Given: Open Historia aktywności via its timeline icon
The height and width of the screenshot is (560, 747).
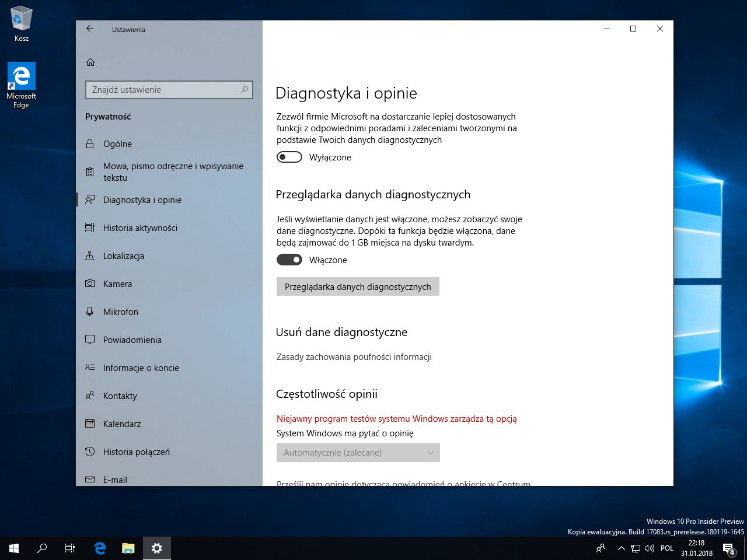Looking at the screenshot, I should click(90, 228).
